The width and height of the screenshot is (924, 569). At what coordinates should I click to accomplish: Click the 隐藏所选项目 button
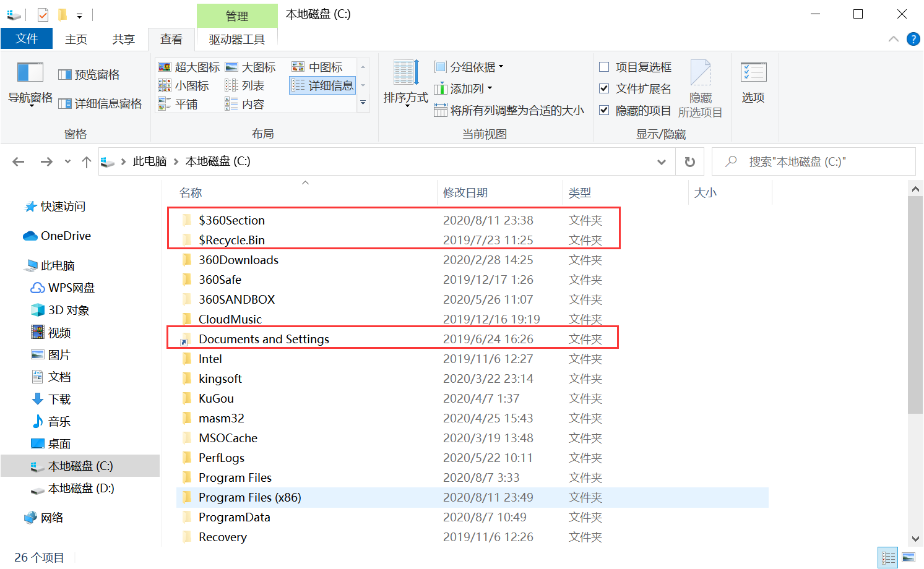click(x=701, y=89)
